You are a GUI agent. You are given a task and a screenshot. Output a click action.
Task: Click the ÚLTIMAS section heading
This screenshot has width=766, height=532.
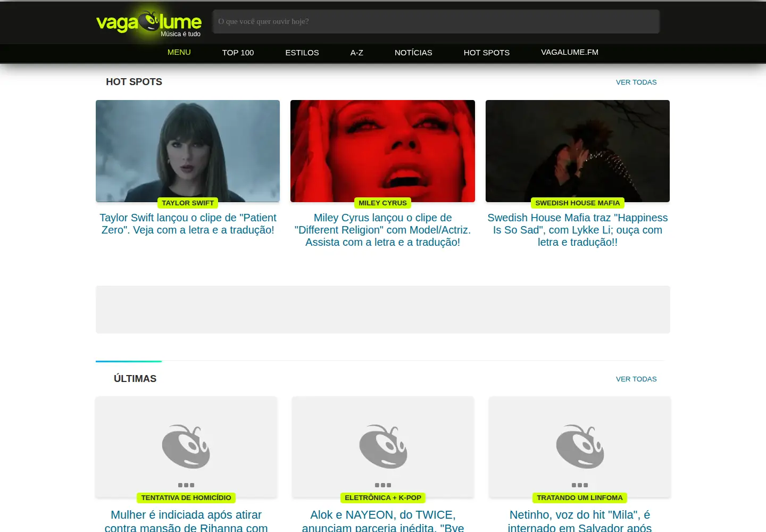click(x=135, y=379)
